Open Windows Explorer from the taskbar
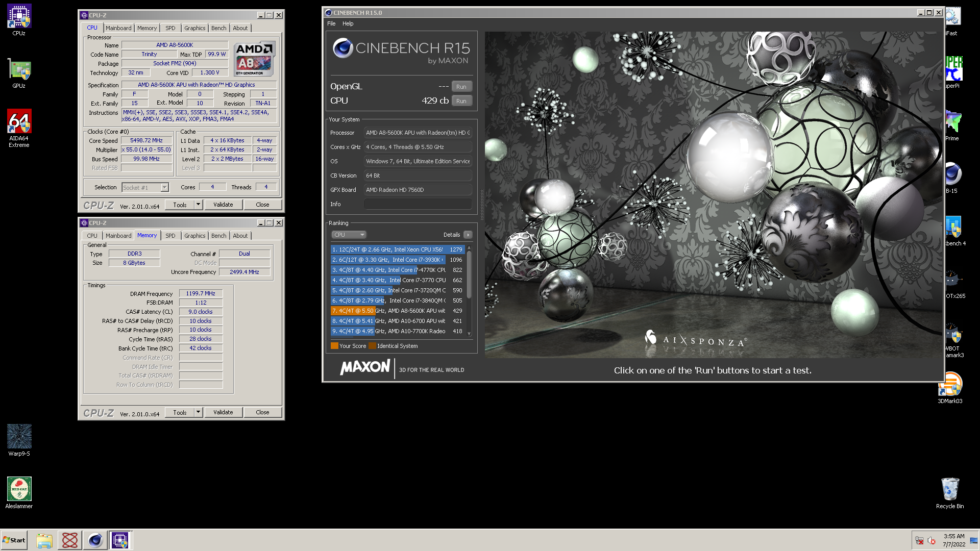980x551 pixels. tap(44, 540)
